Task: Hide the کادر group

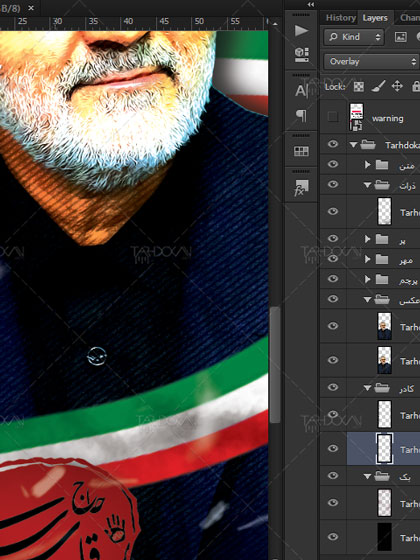Action: click(x=333, y=387)
